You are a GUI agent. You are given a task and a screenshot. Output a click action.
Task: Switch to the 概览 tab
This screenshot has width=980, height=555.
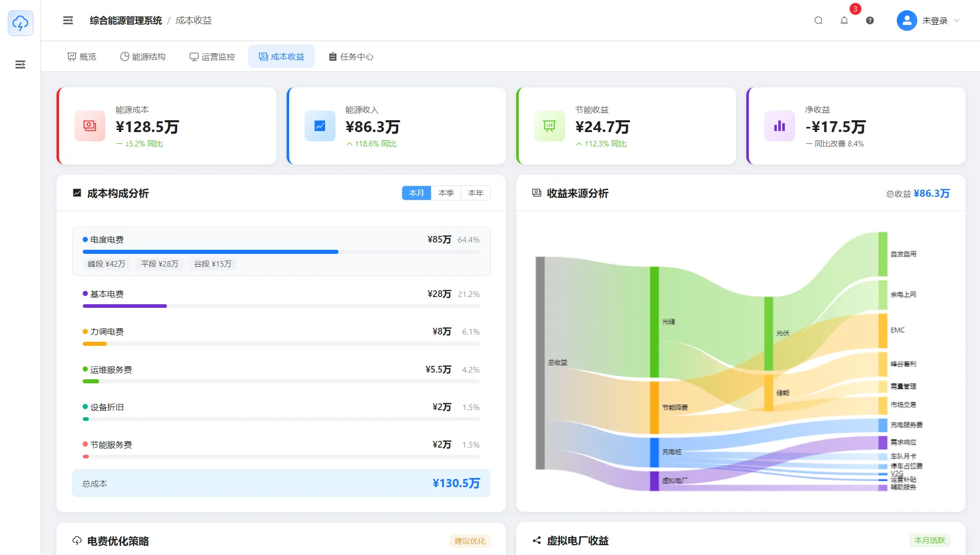click(82, 57)
